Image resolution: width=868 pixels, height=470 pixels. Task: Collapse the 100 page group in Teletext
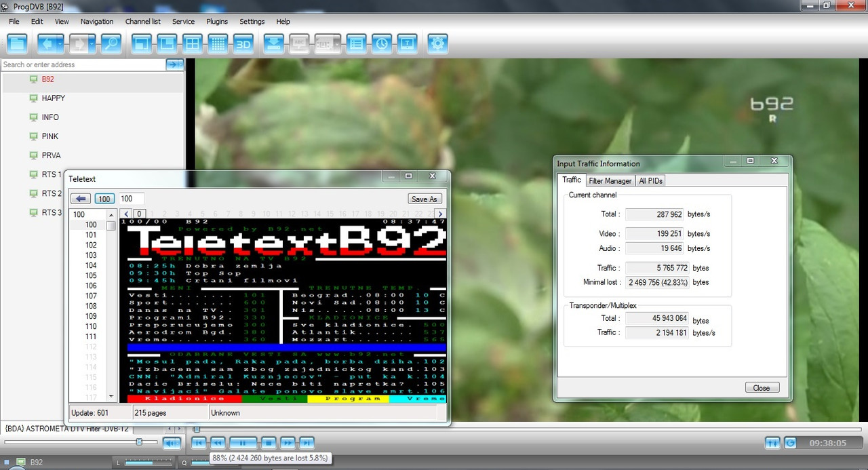[79, 214]
